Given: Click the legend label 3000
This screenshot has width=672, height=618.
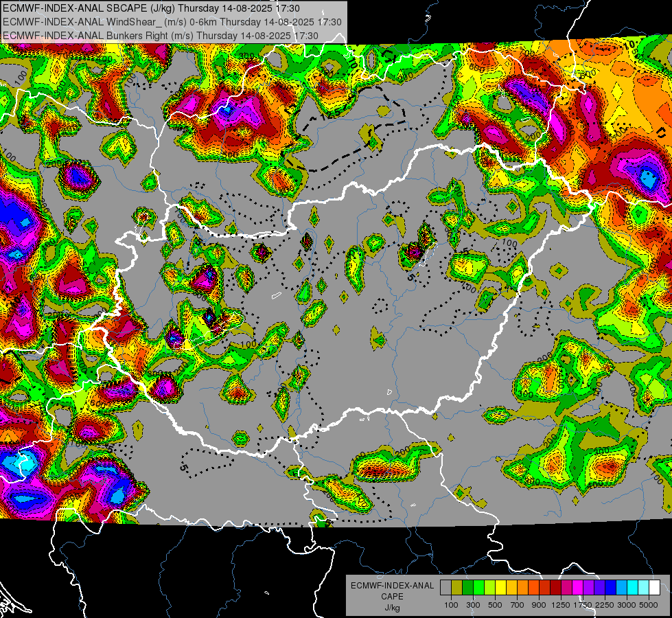Looking at the screenshot, I should pyautogui.click(x=626, y=605).
